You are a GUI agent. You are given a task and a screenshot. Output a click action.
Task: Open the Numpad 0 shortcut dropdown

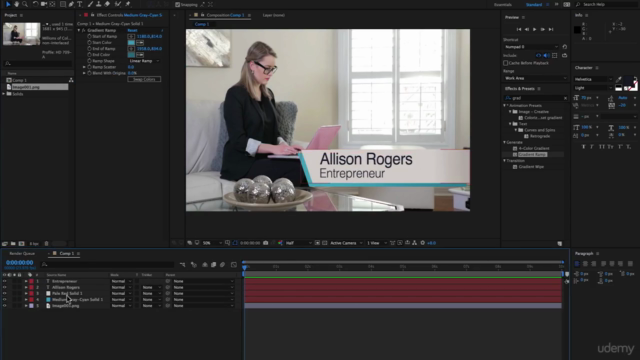531,47
